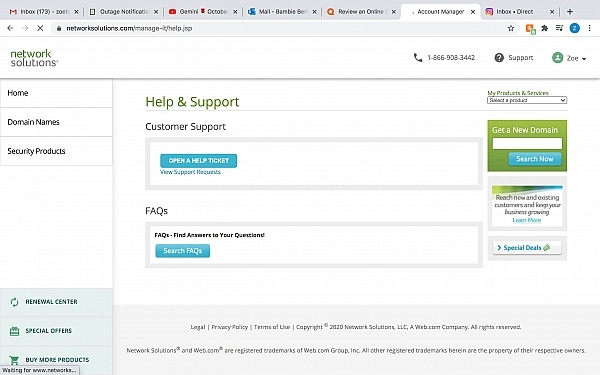Close the Account Manager tab
The image size is (600, 375).
click(473, 12)
